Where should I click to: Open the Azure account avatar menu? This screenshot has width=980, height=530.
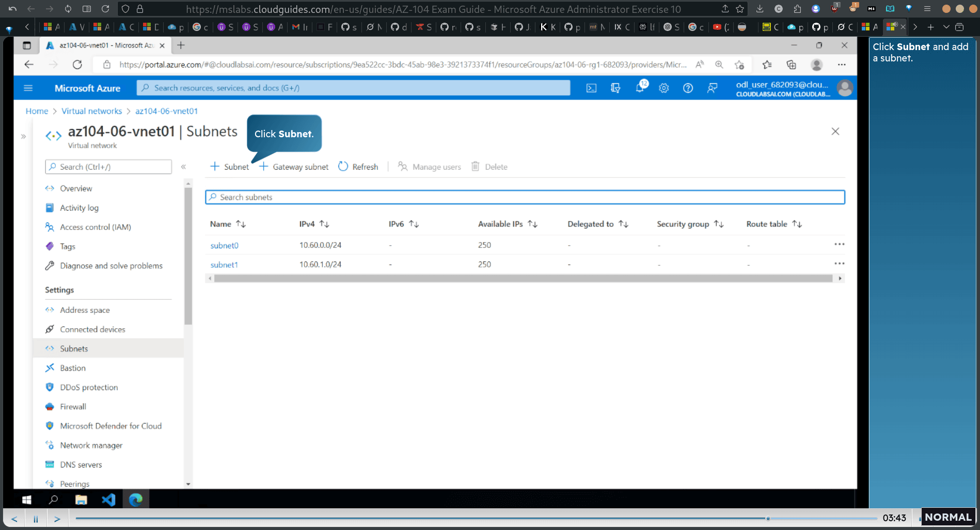(845, 88)
